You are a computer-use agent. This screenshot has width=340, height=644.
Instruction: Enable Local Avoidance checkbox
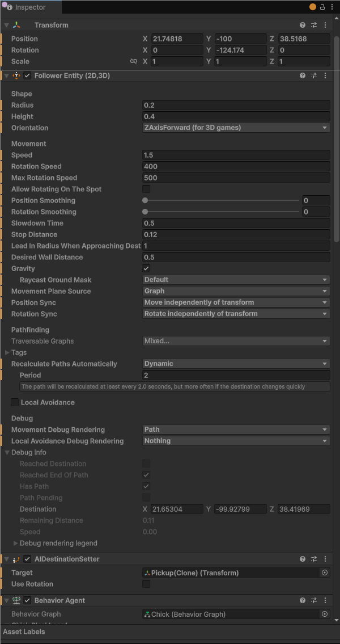[15, 402]
